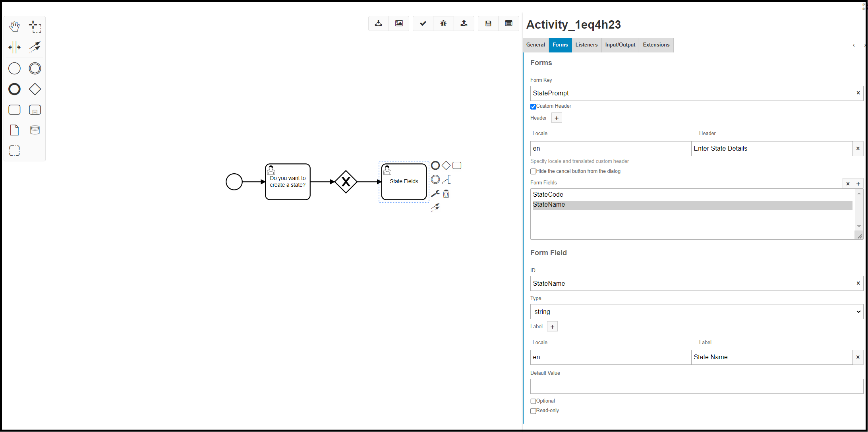This screenshot has height=432, width=868.
Task: Activate the space tool
Action: pos(14,47)
